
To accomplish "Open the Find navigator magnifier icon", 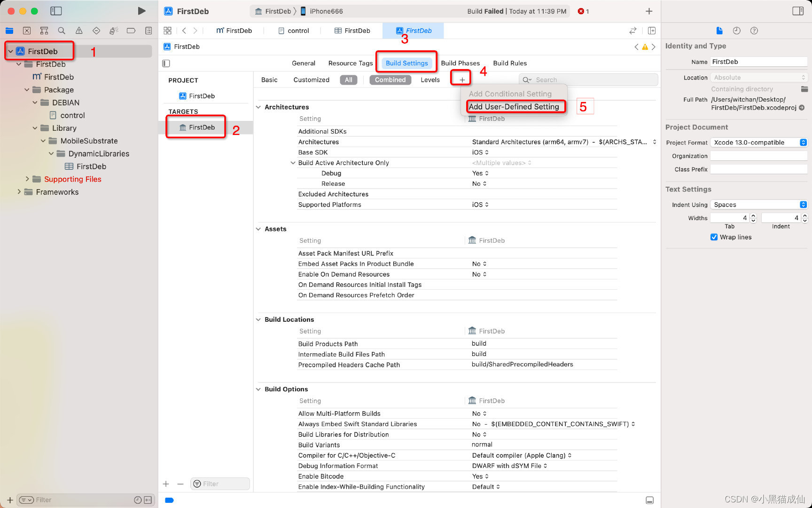I will [62, 31].
